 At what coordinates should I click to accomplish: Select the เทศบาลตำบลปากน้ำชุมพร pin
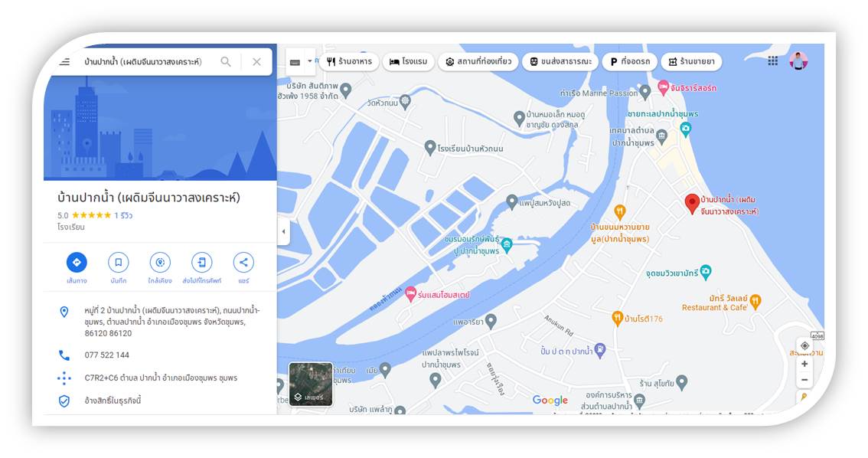coord(661,135)
